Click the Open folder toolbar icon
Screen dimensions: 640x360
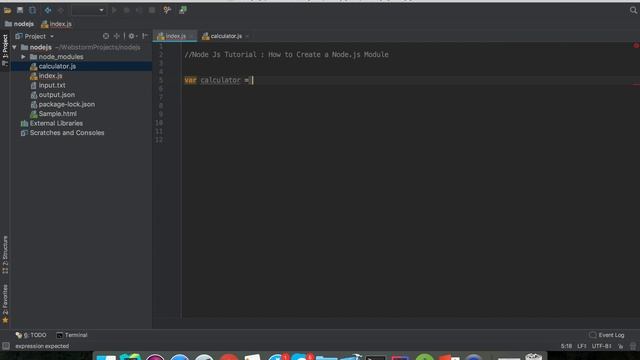7,10
